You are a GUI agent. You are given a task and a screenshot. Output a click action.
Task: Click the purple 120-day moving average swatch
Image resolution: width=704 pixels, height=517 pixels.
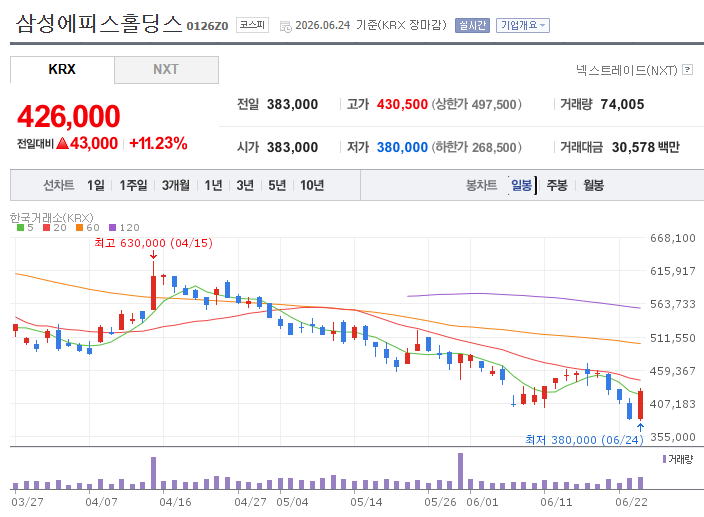click(x=113, y=228)
